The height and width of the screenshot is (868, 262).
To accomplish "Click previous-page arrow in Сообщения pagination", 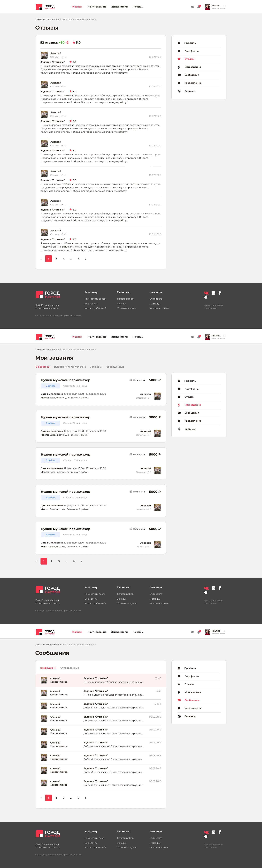I will pyautogui.click(x=41, y=798).
